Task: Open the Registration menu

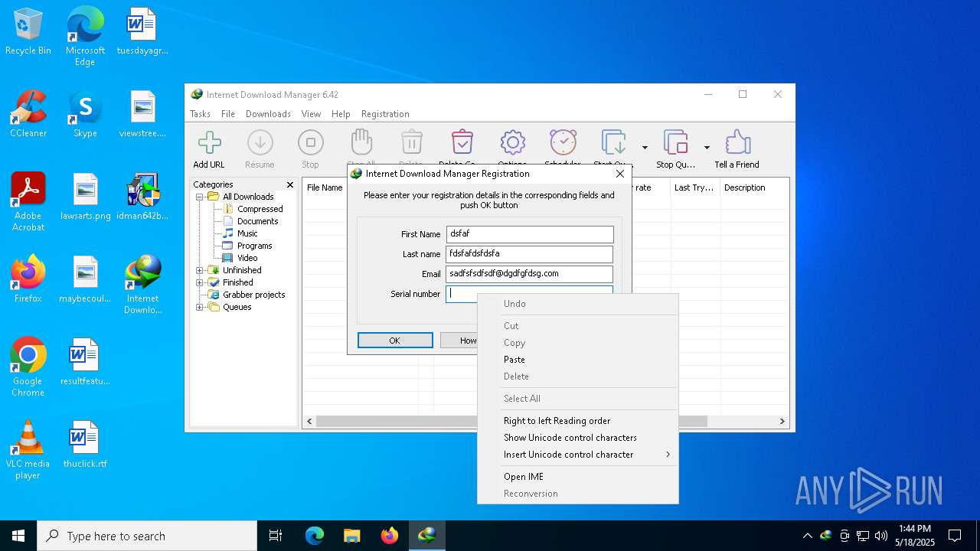Action: click(385, 114)
